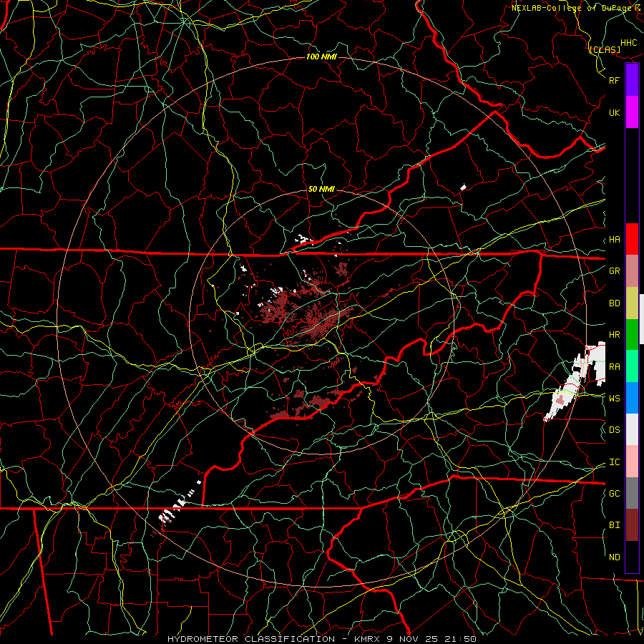Click the "HR" legend label
The width and height of the screenshot is (644, 644).
(615, 335)
